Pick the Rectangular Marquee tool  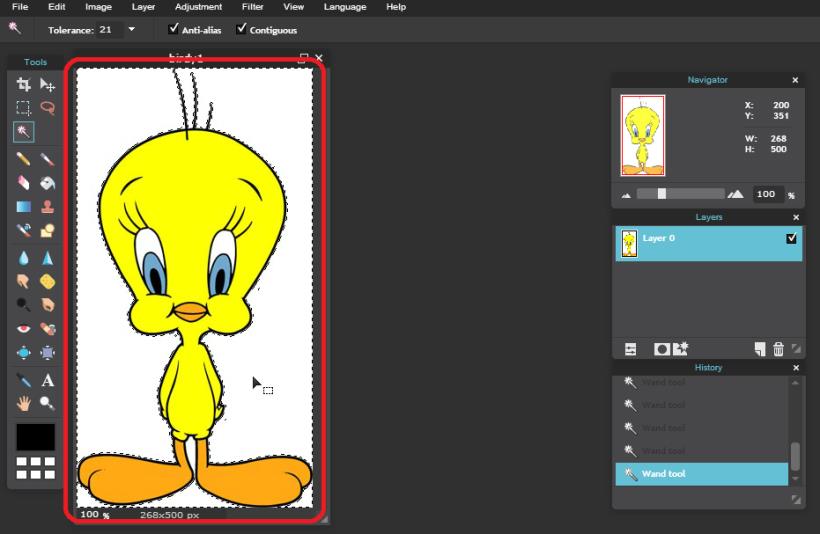[x=24, y=108]
